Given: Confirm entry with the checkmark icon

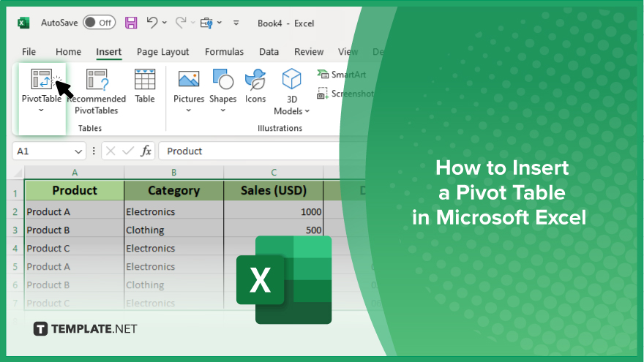Looking at the screenshot, I should pyautogui.click(x=128, y=151).
